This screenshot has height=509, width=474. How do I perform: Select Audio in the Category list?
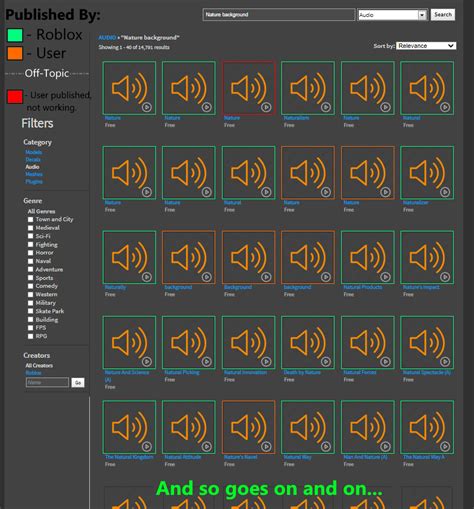[32, 167]
